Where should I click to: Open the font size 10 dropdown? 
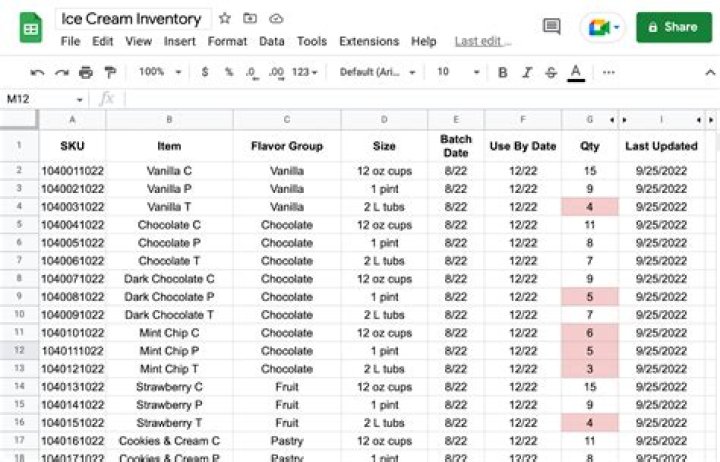click(456, 73)
